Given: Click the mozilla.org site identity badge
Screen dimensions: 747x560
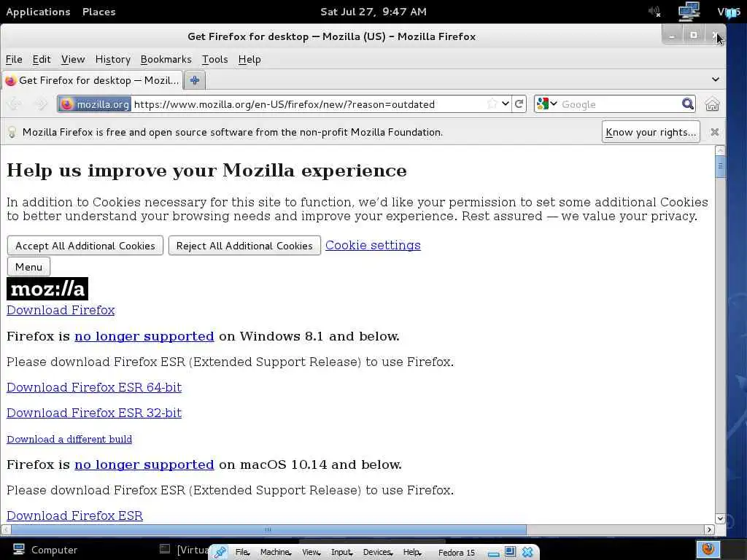Looking at the screenshot, I should pyautogui.click(x=94, y=104).
